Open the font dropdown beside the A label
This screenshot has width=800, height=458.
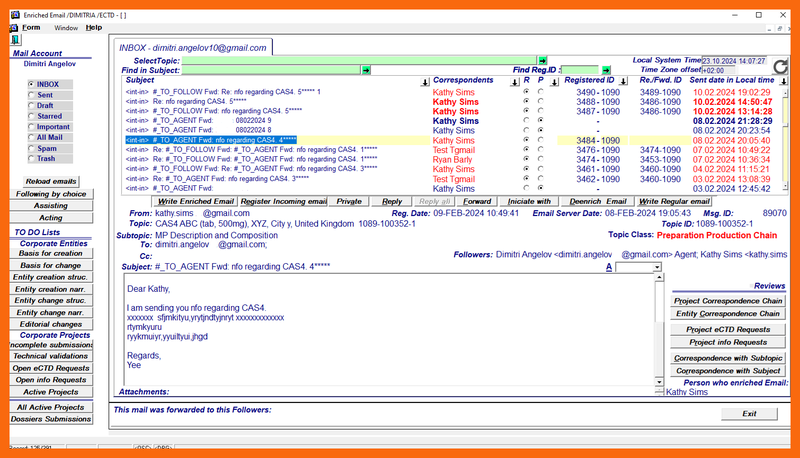click(x=655, y=267)
